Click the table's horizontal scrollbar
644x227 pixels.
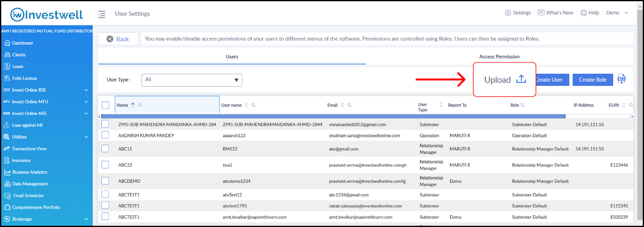[x=333, y=117]
